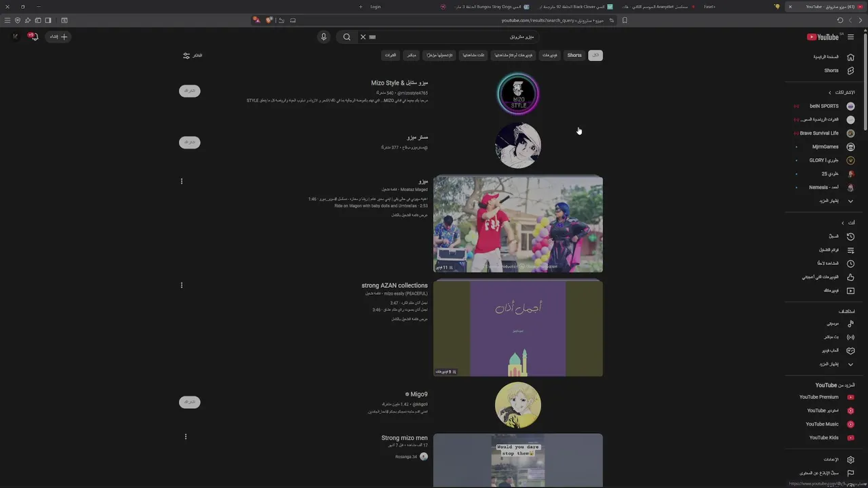The width and height of the screenshot is (868, 488).
Task: Select the Videos filter chip
Action: point(549,56)
